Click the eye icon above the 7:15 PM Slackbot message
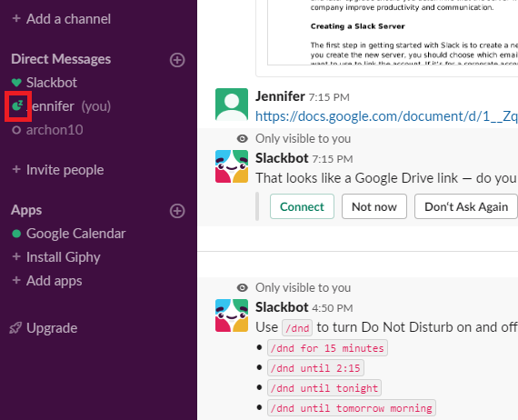 [x=243, y=139]
